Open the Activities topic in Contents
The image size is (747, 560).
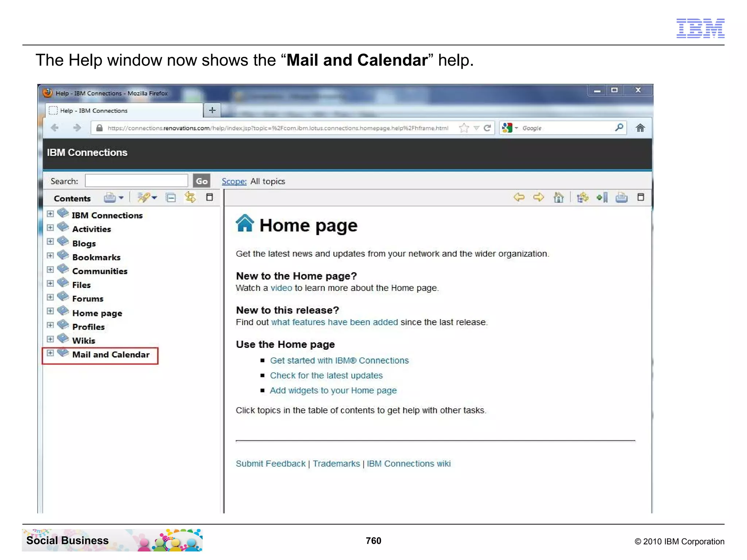pos(92,229)
